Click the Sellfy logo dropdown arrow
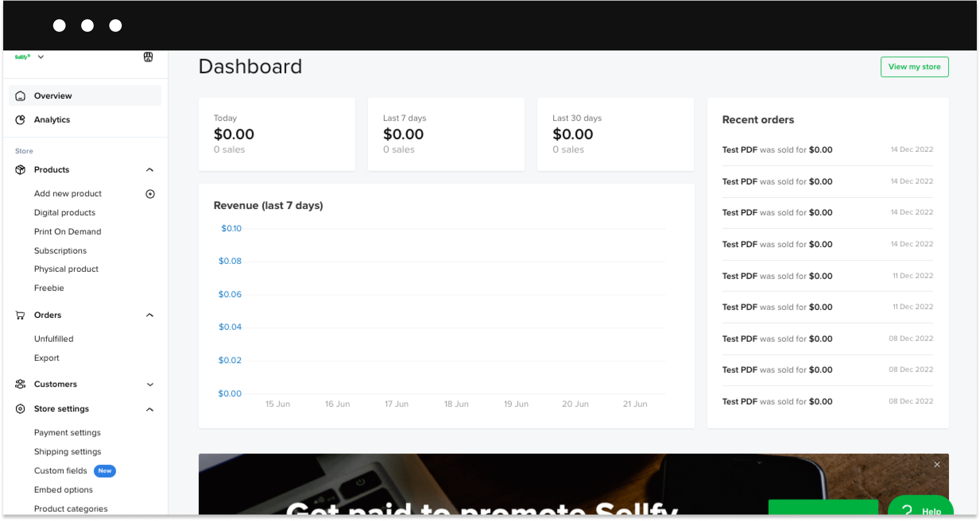Viewport: 980px width, 521px height. tap(40, 57)
